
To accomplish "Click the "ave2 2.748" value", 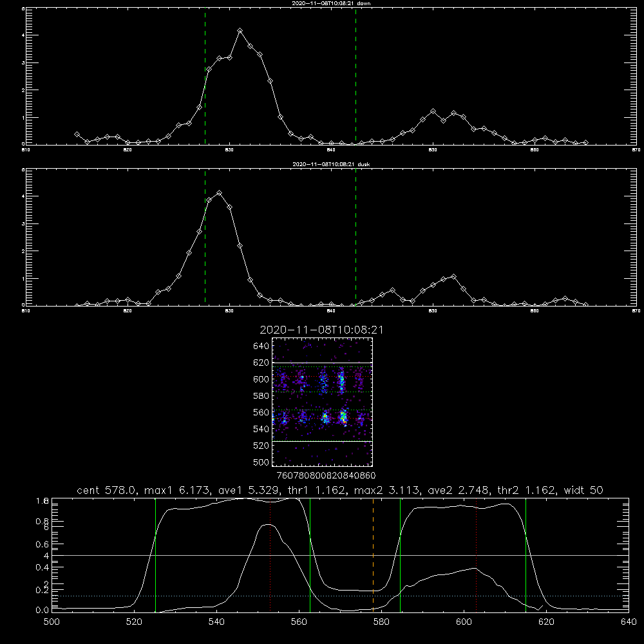I will 459,490.
